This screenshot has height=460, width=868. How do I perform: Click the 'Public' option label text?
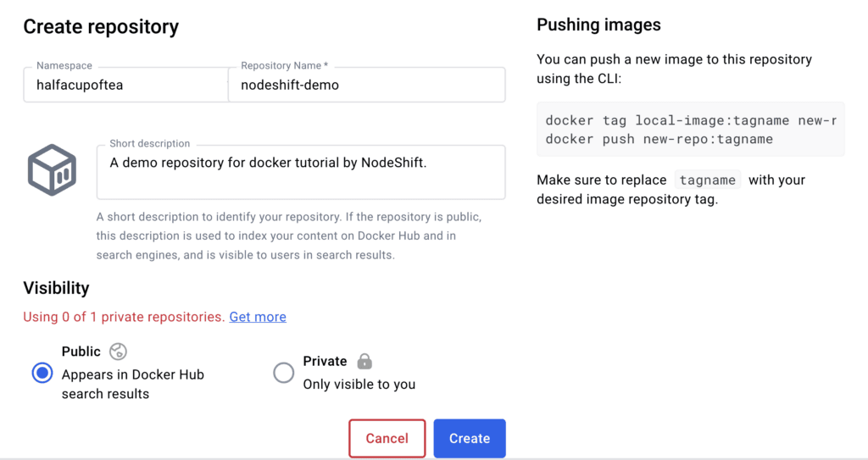81,352
